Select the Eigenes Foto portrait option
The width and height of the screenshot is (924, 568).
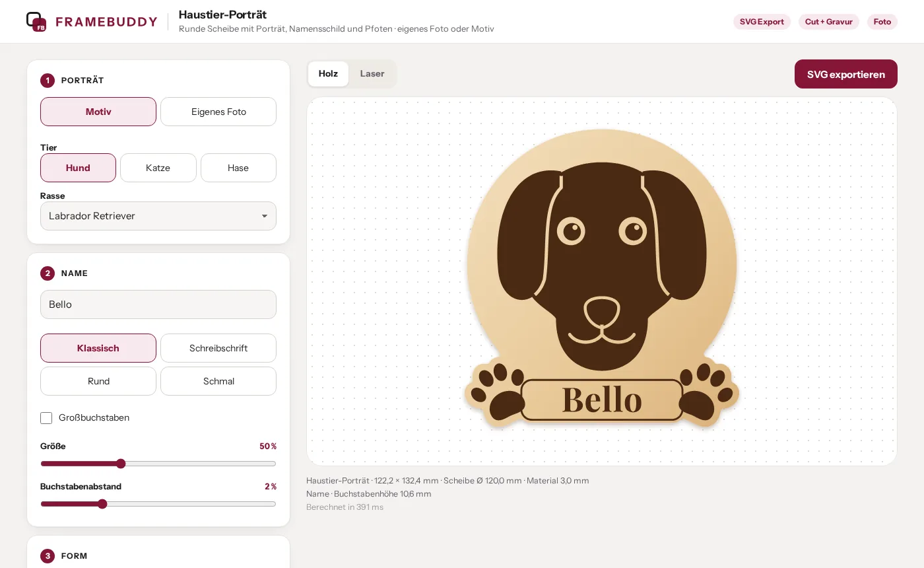tap(218, 112)
